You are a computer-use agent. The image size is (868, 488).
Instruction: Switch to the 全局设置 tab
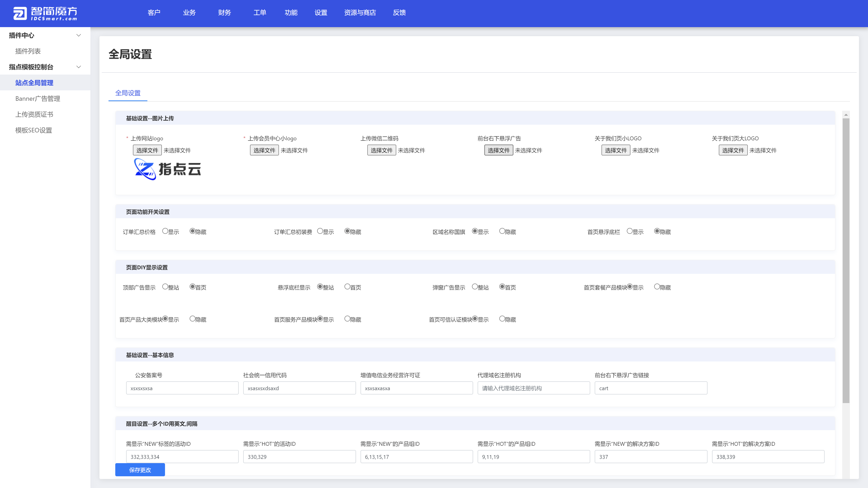(128, 93)
